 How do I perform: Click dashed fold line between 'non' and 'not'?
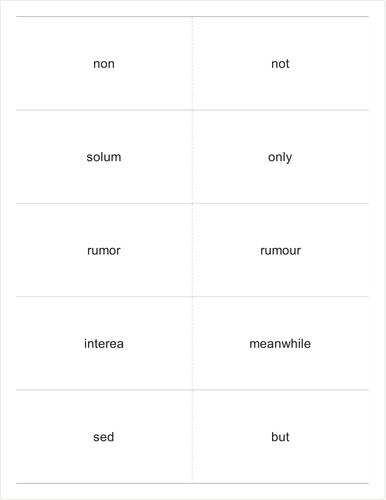coord(192,63)
